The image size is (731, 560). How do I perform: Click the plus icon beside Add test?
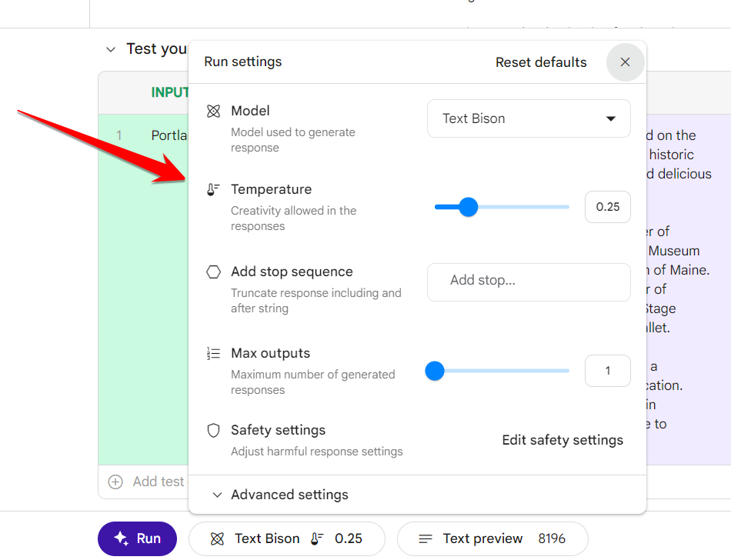115,482
